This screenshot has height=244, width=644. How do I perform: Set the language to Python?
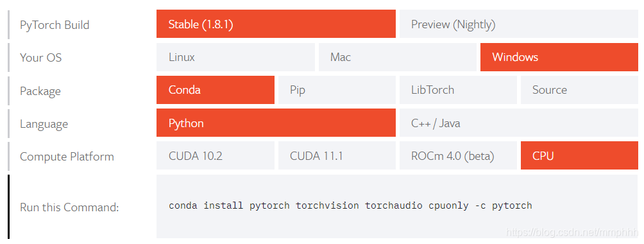point(276,123)
